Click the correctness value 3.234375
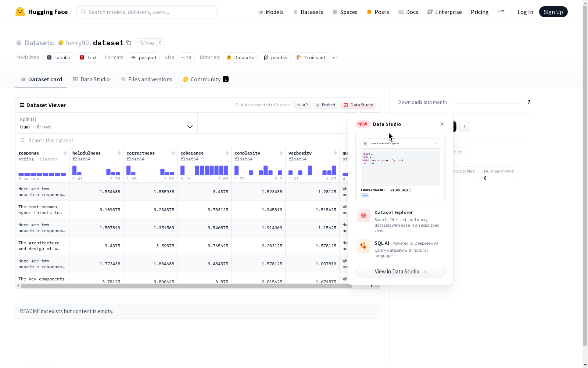Viewport: 588px width, 368px height. coord(164,210)
